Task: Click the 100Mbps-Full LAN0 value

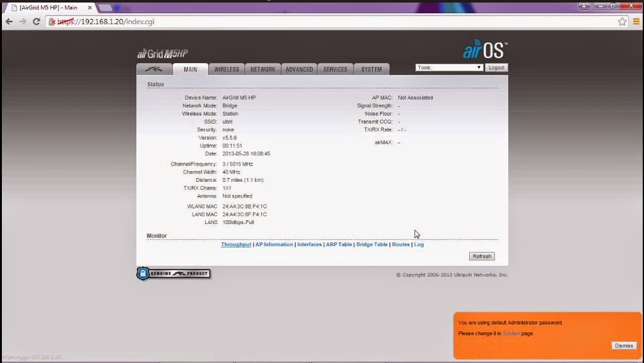Action: coord(238,222)
